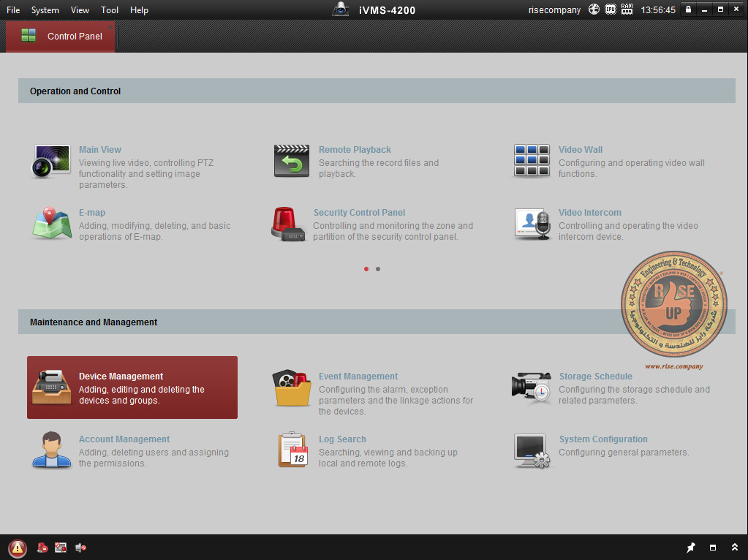Open the E-map map pin icon
748x560 pixels.
pyautogui.click(x=51, y=223)
